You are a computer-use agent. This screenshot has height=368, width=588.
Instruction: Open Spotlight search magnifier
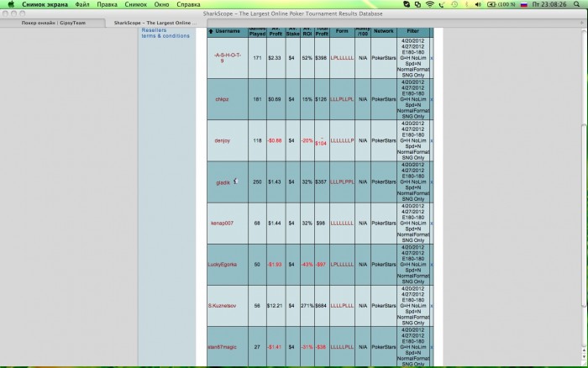(577, 4)
